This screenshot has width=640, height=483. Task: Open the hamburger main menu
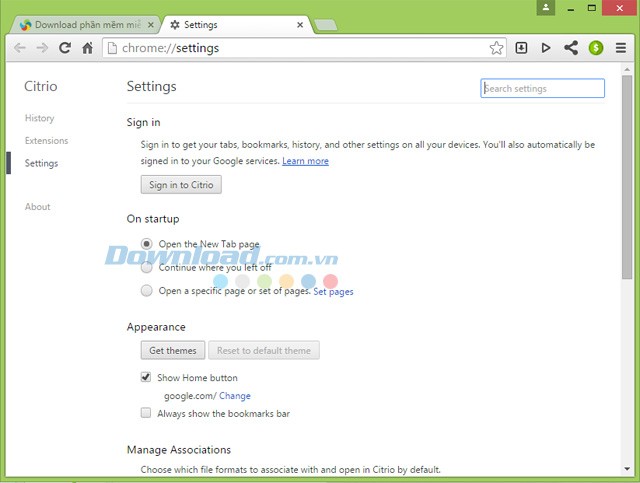pyautogui.click(x=621, y=47)
